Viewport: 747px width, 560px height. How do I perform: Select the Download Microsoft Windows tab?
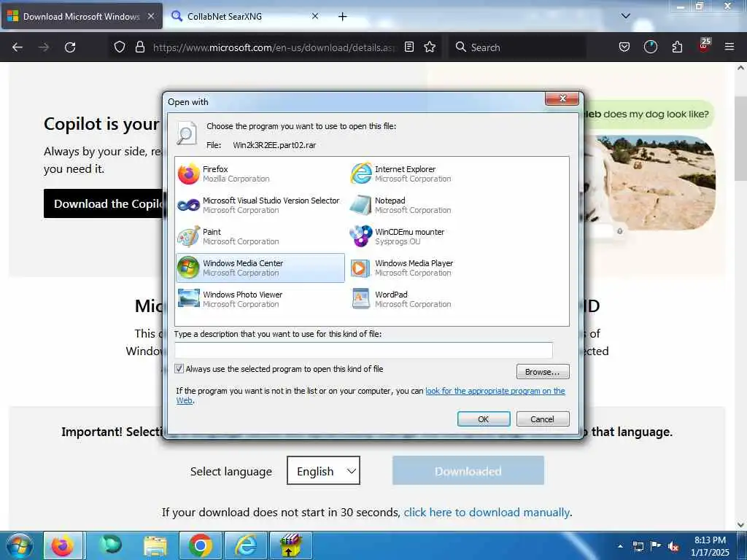[81, 16]
